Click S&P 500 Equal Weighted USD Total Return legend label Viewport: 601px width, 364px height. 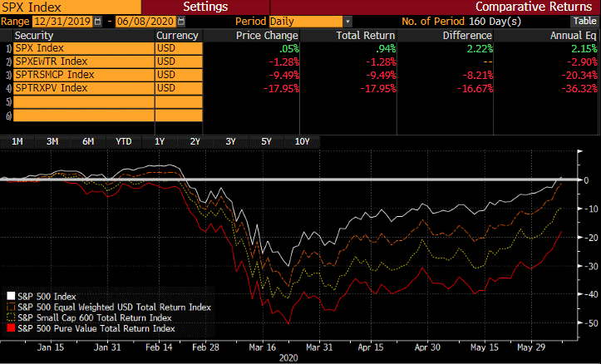click(x=114, y=307)
